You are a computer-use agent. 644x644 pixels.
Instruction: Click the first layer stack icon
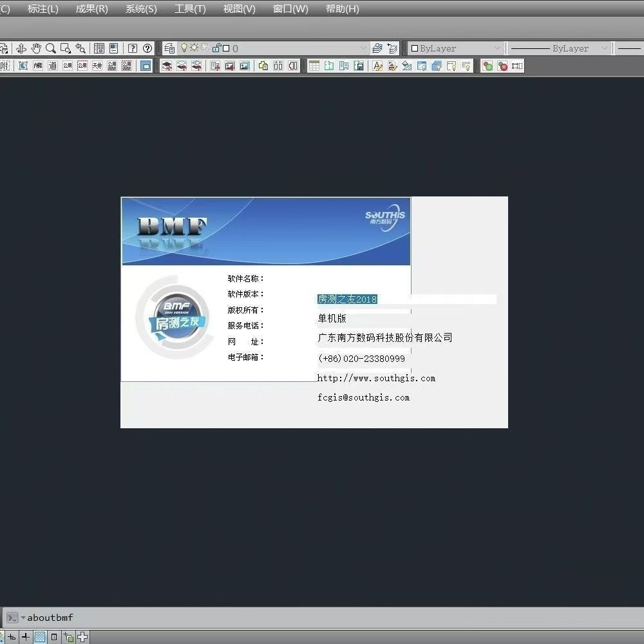pos(166,66)
